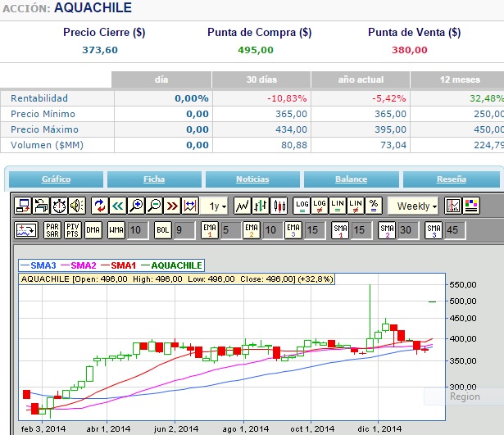Toggle the SMA 1 indicator
This screenshot has width=504, height=435.
tap(340, 230)
